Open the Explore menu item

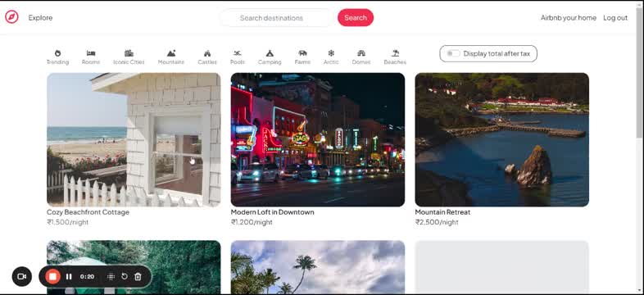[40, 18]
